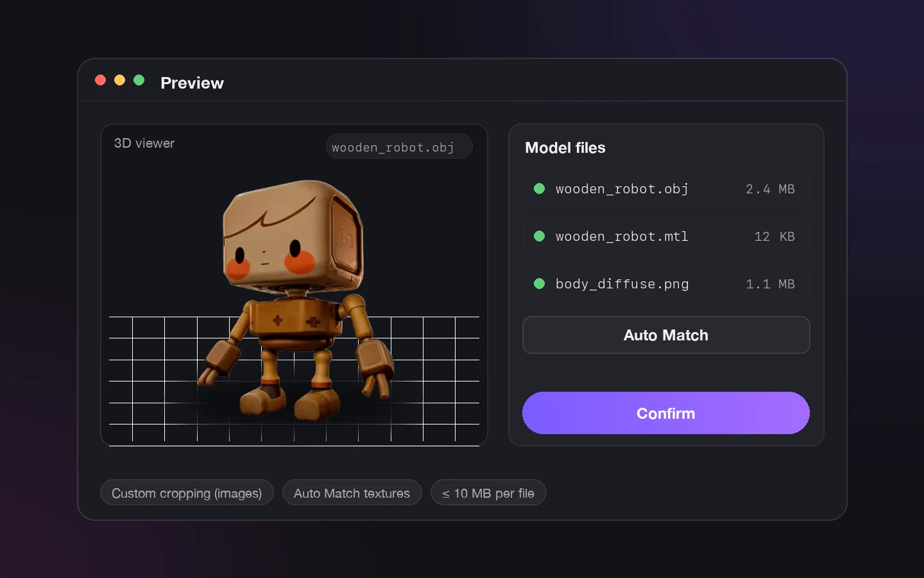Select the wooden_robot.obj row in Model files
924x578 pixels.
click(x=665, y=189)
